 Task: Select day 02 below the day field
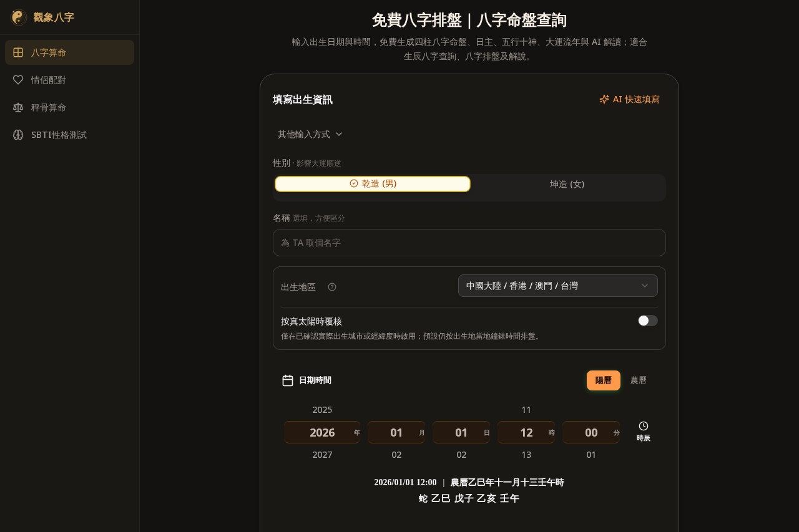461,455
